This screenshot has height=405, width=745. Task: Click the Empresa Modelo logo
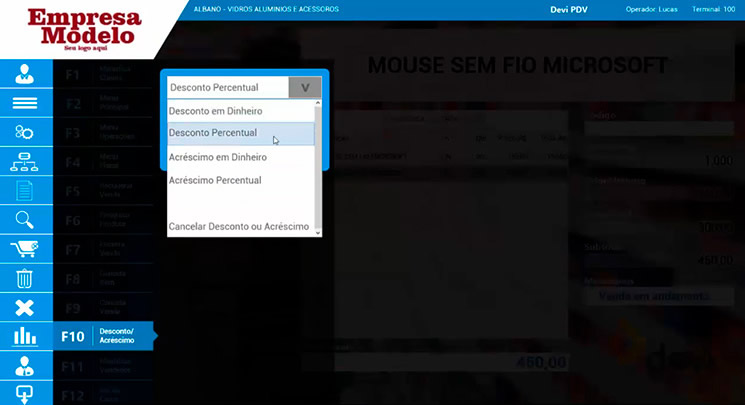click(85, 29)
